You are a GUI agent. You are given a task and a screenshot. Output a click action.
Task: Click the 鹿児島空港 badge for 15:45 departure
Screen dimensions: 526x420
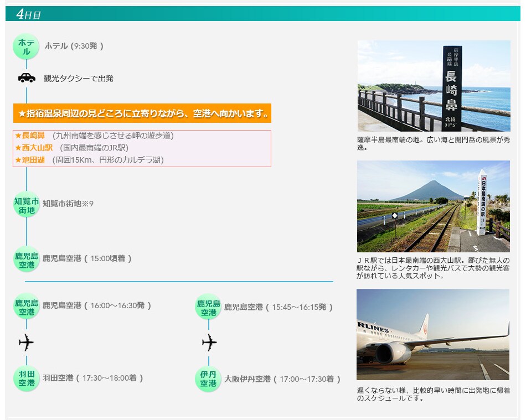(x=209, y=307)
